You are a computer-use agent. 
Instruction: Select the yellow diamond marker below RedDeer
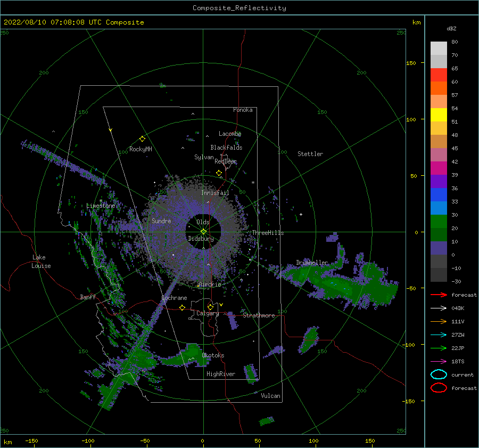point(219,173)
